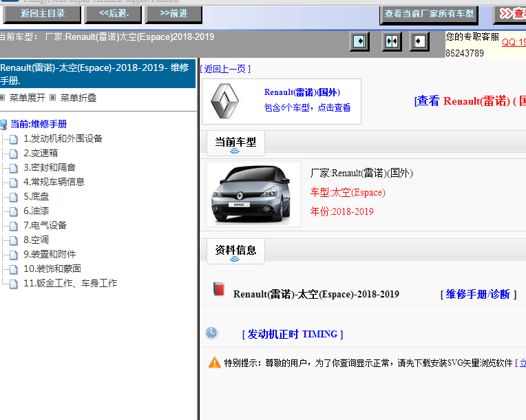Image resolution: width=526 pixels, height=420 pixels.
Task: Open 11.钣金工作、车身工作 tree item
Action: 70,283
